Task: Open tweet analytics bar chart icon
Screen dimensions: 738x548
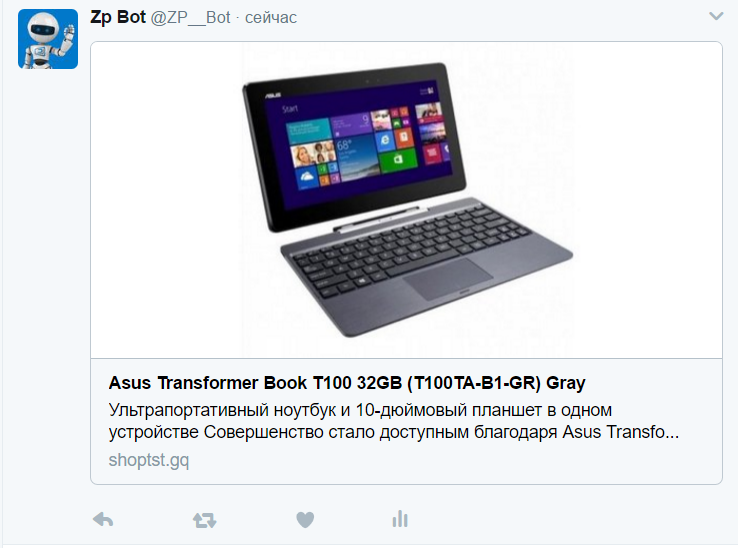Action: pos(400,519)
